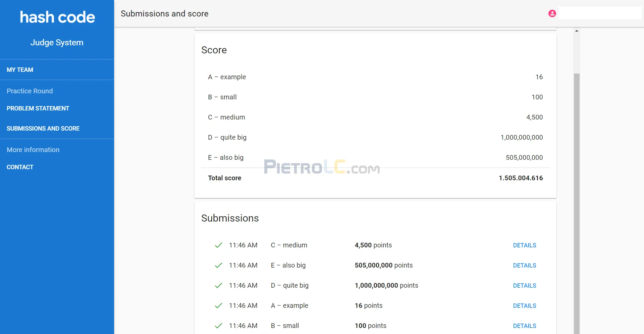Click the user account avatar icon

(552, 13)
